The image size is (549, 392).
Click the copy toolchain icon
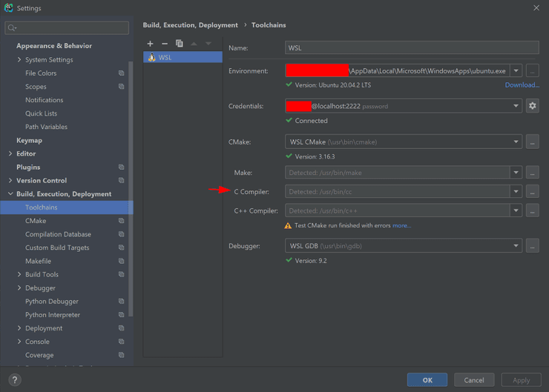[x=180, y=44]
